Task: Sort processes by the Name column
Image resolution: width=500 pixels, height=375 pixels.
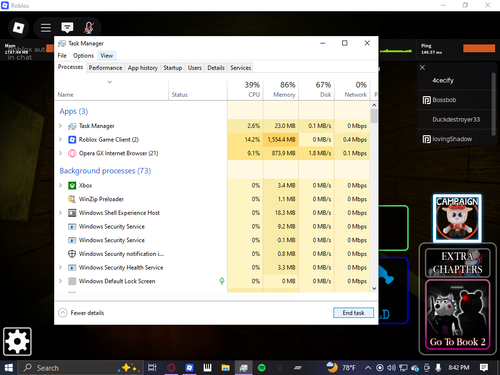Action: pos(112,89)
